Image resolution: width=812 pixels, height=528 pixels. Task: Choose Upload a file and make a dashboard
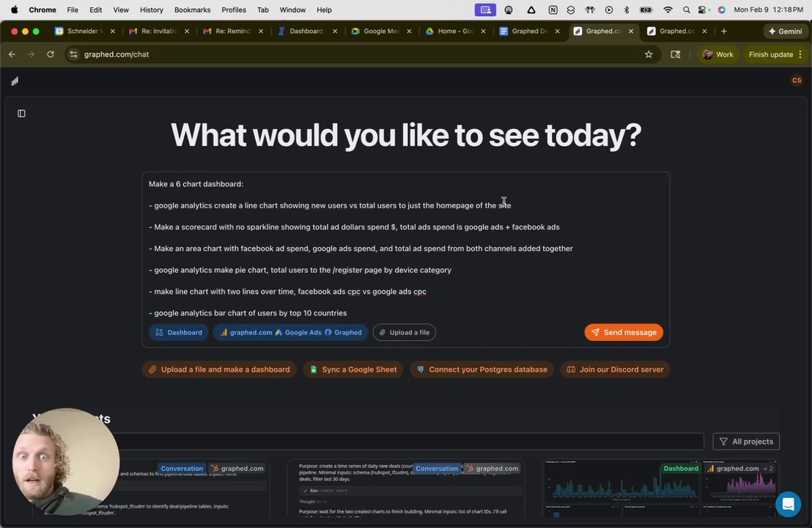click(x=219, y=370)
